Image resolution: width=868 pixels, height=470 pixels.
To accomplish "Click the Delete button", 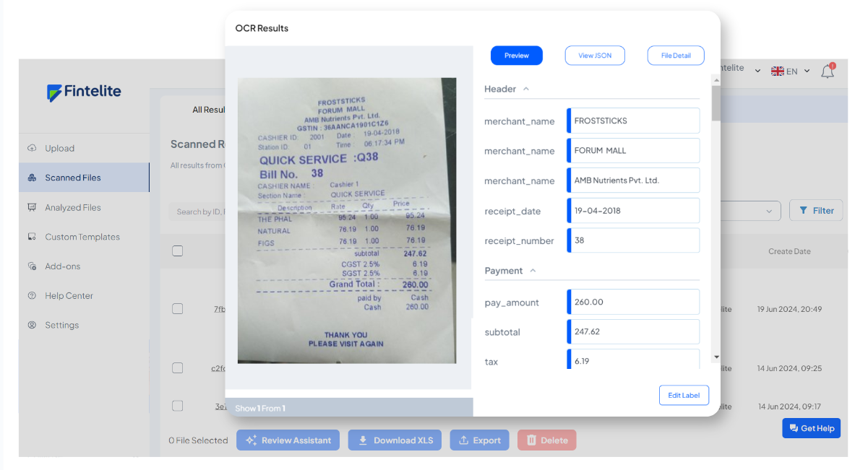I will (546, 440).
